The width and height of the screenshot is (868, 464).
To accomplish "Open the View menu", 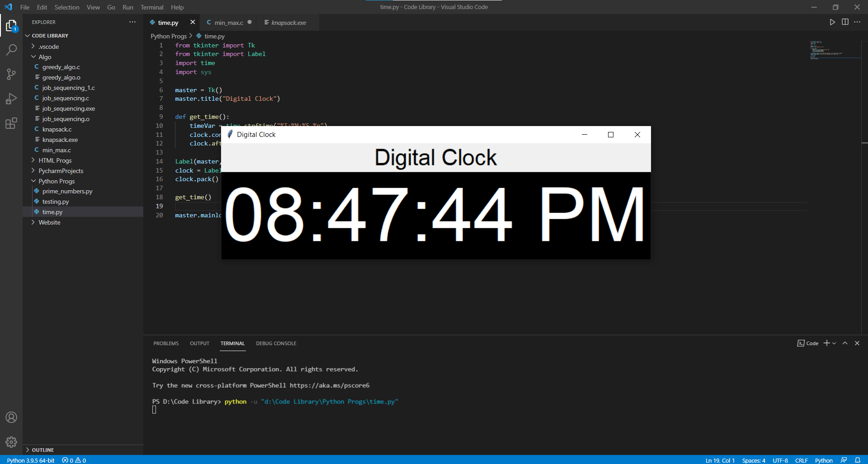I will pos(93,7).
